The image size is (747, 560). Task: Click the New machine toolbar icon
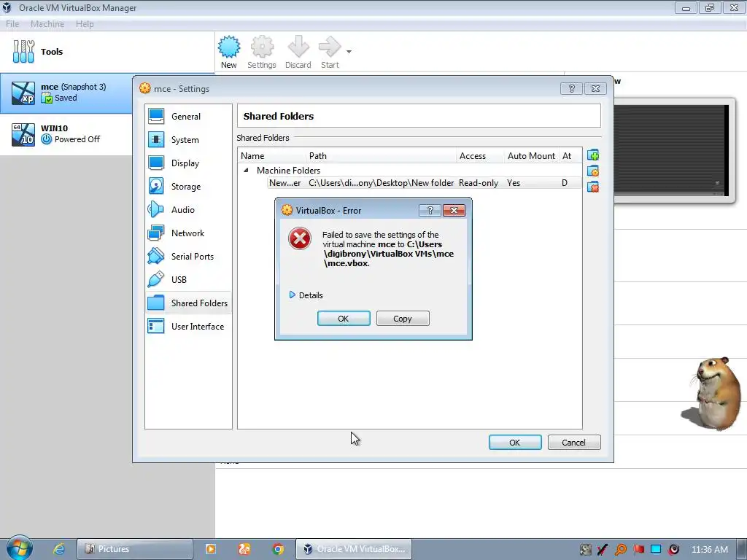228,52
